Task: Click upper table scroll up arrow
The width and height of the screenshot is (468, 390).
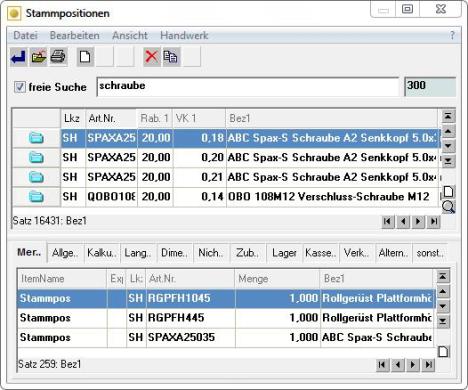Action: pos(448,131)
